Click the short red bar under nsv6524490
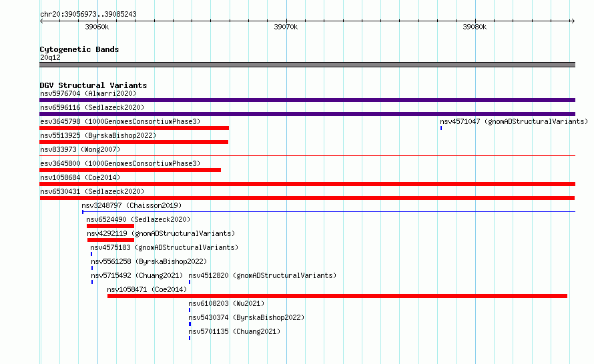594x364 pixels. pos(110,226)
